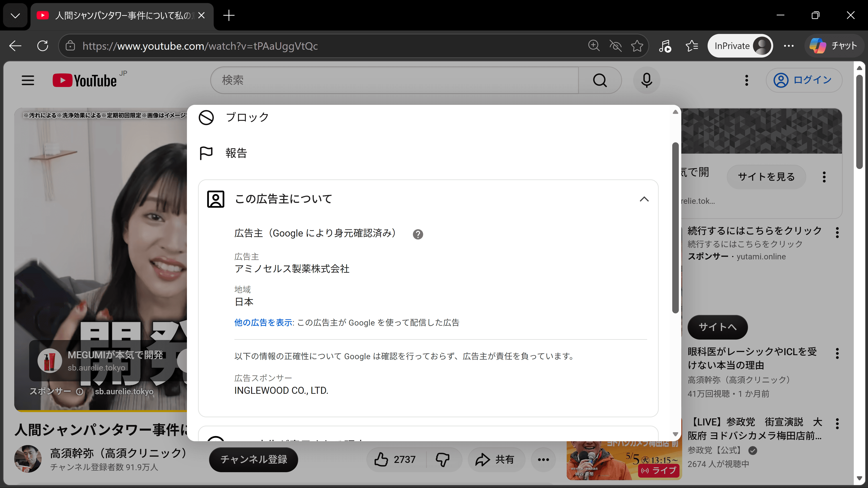Screen dimensions: 868x488
Task: Click サイトを見る ad button
Action: click(x=766, y=177)
